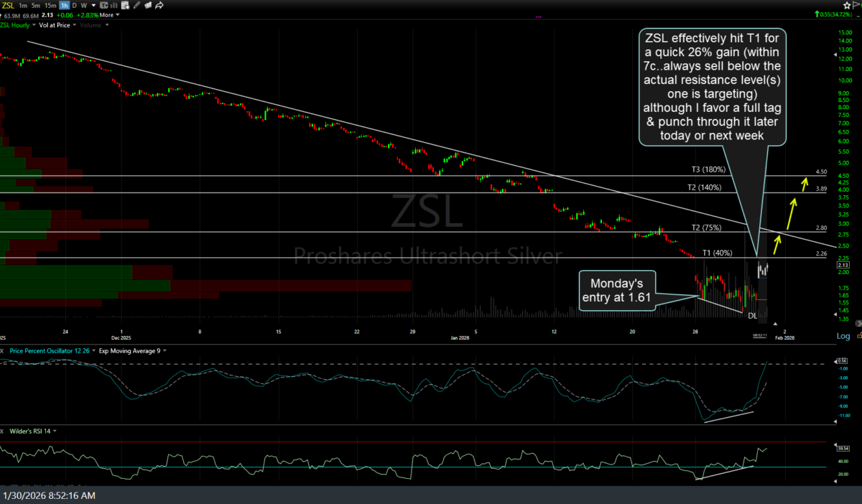Select the pencil drawing tool
Image resolution: width=862 pixels, height=504 pixels.
(136, 6)
